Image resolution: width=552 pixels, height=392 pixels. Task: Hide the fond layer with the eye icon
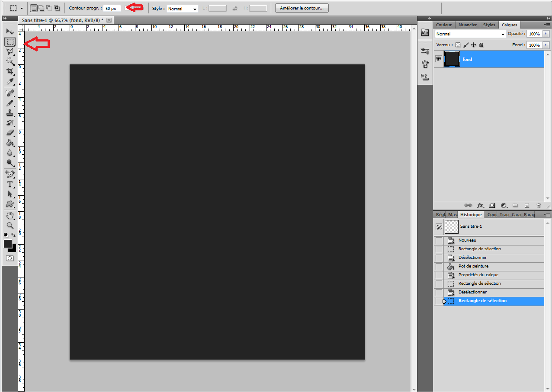[438, 59]
